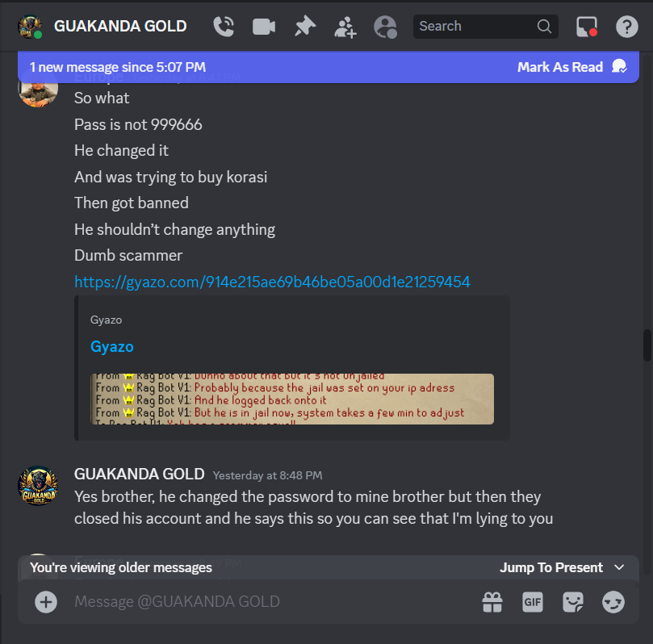This screenshot has height=644, width=653.
Task: Start a video call
Action: 264,27
